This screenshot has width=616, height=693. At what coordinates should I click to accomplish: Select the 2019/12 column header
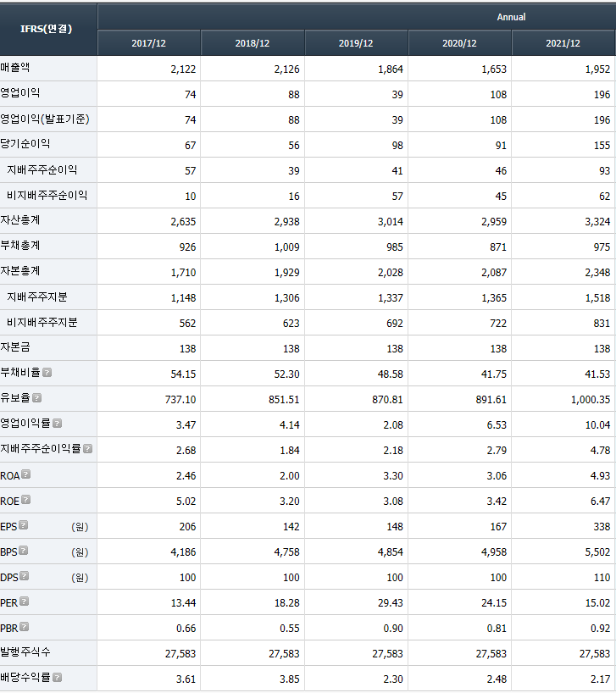[x=356, y=43]
